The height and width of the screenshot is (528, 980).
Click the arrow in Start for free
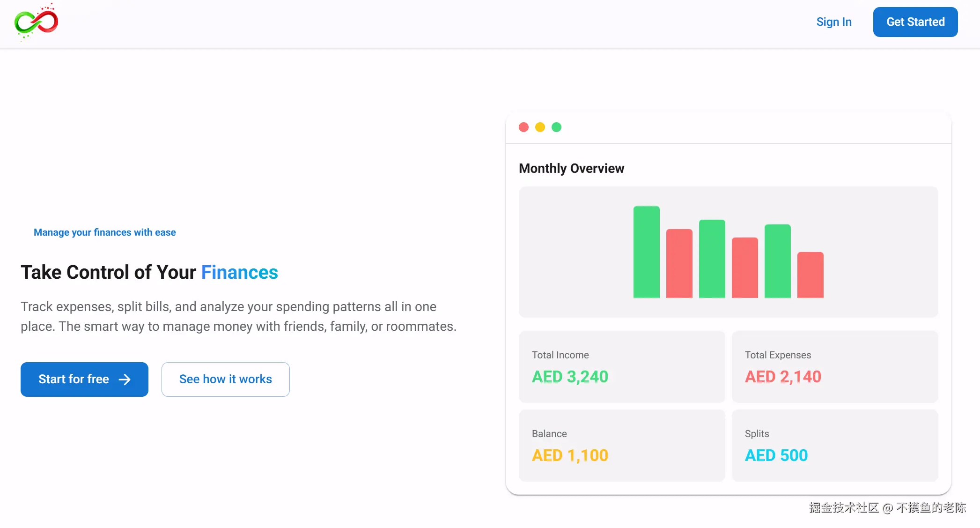pyautogui.click(x=125, y=379)
